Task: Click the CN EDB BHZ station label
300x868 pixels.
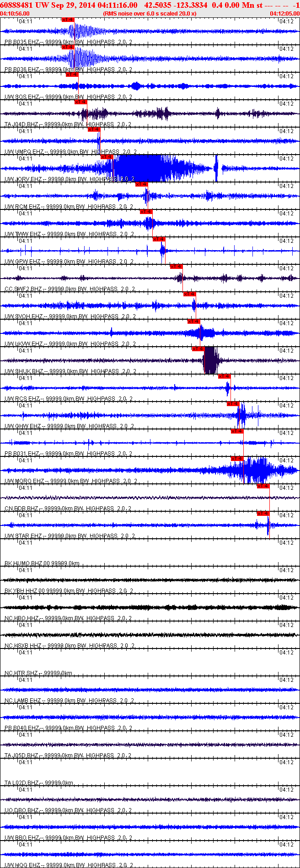Action: tap(68, 509)
